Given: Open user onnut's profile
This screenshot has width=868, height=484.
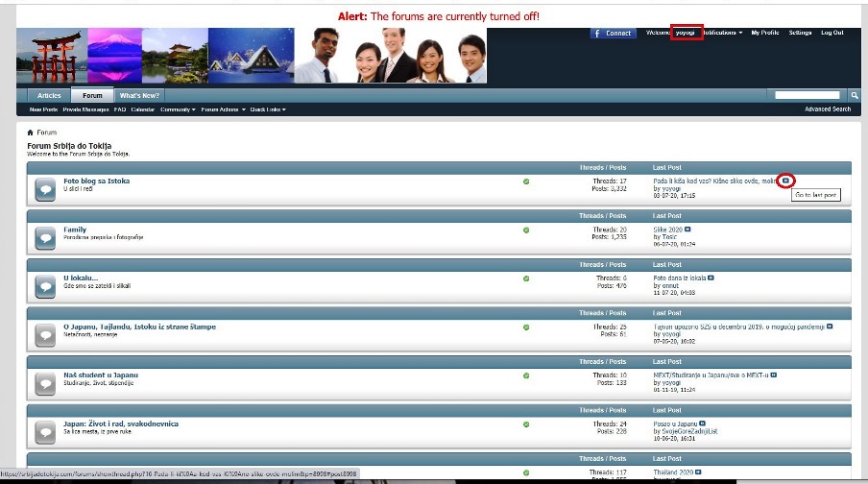Looking at the screenshot, I should click(x=670, y=285).
